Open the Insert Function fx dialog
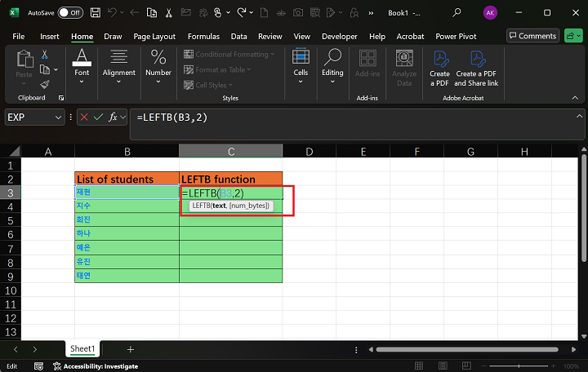 [x=114, y=117]
